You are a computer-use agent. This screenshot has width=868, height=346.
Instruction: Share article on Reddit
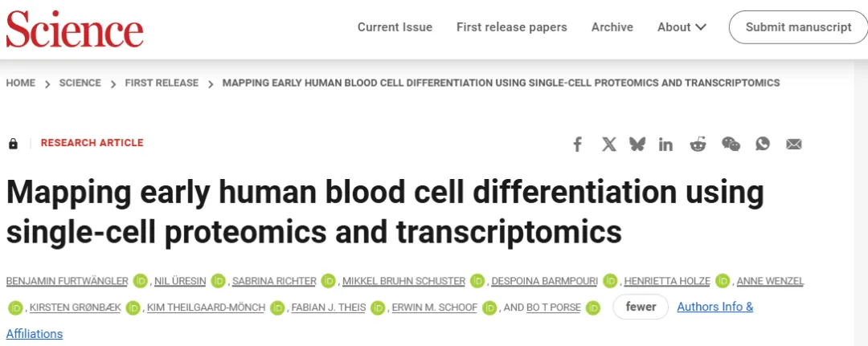(698, 145)
